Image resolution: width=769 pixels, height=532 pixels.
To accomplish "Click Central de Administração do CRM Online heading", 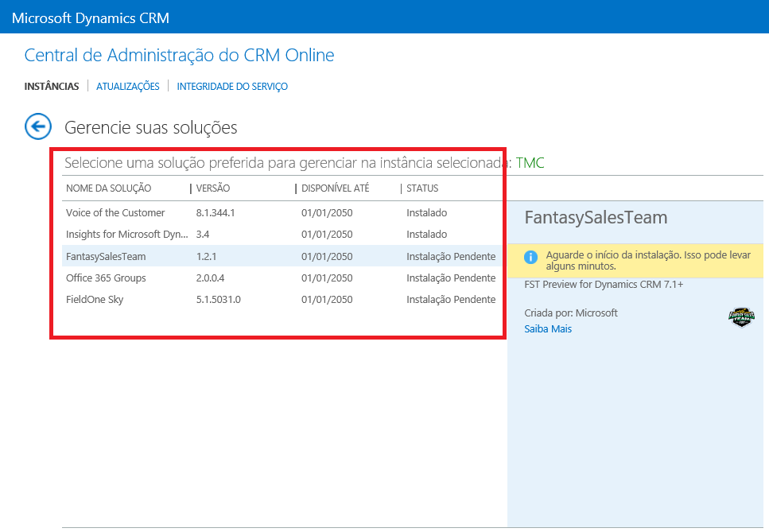I will click(x=179, y=56).
